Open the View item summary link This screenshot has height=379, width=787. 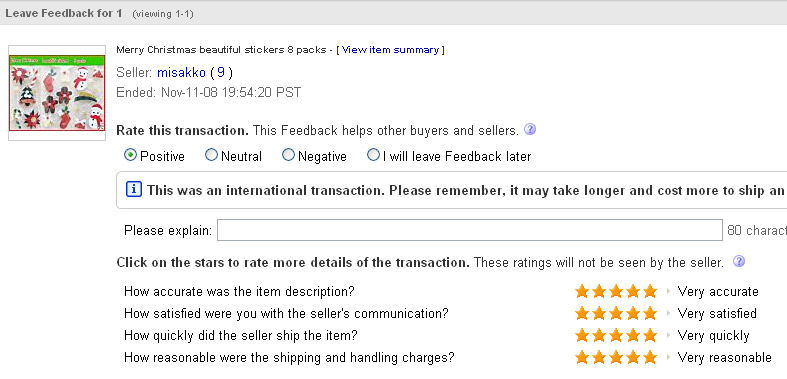point(390,50)
